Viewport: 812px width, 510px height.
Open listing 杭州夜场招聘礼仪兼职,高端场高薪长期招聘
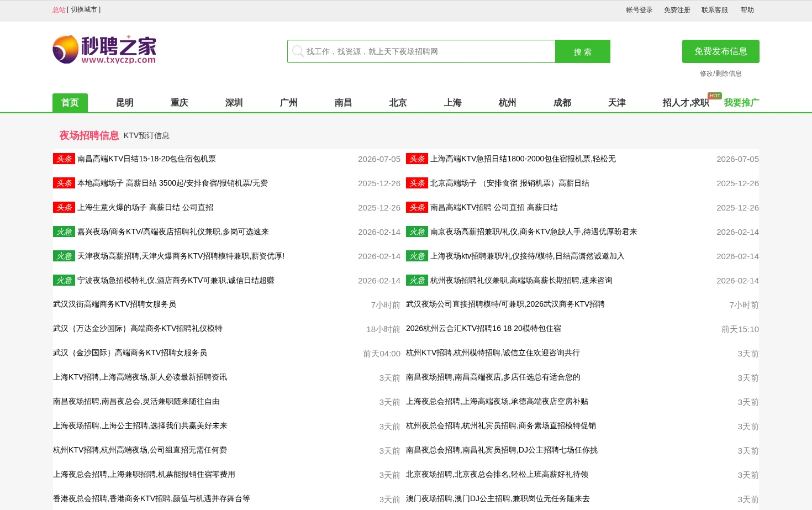pos(521,280)
